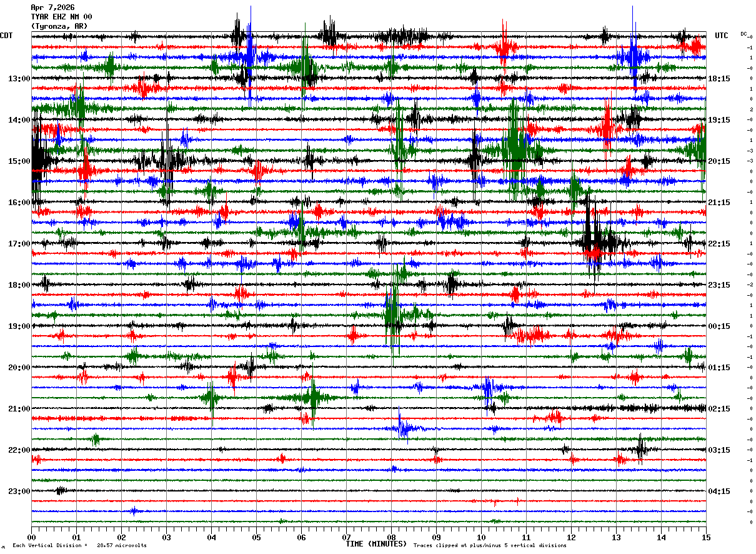The width and height of the screenshot is (756, 554).
Task: Click the 19:15 UTC time label
Action: click(719, 120)
